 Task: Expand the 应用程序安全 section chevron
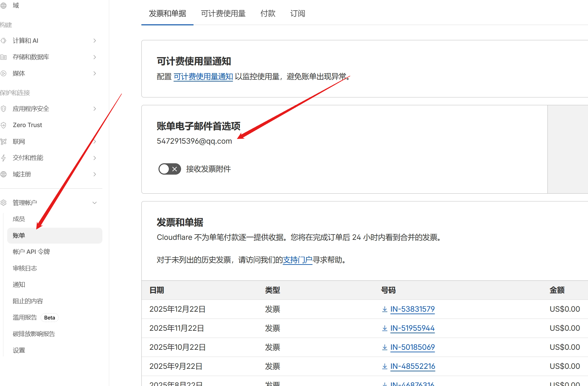95,109
